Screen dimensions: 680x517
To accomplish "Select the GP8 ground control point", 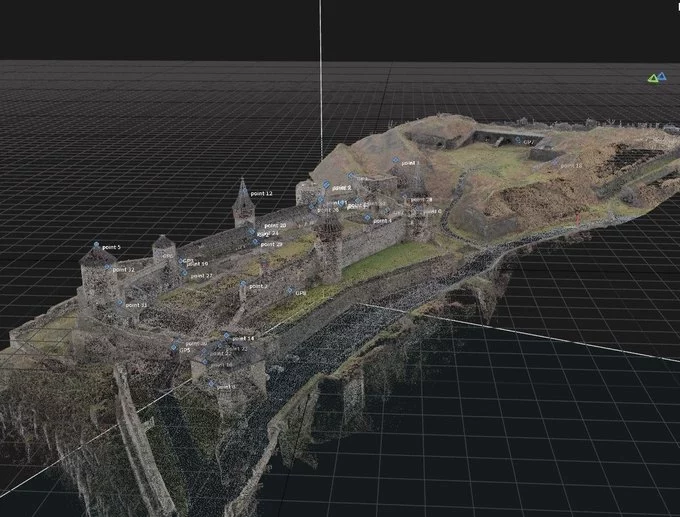I will pos(290,292).
